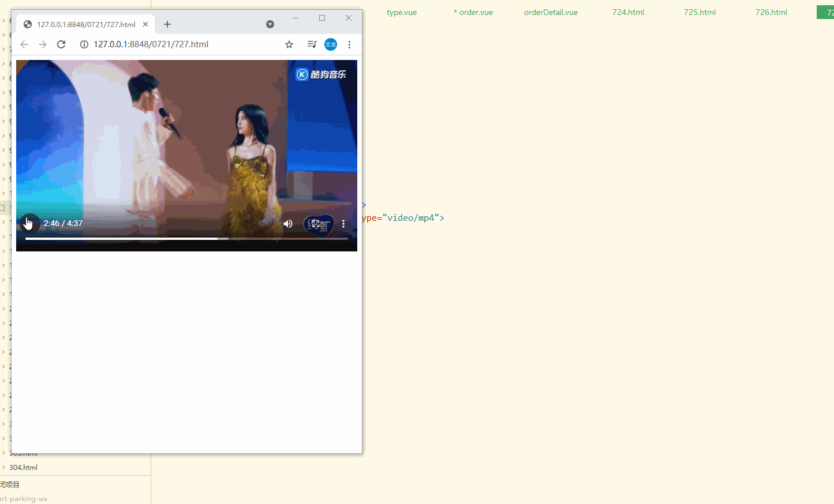Open a new Chrome tab with plus button
Image resolution: width=834 pixels, height=504 pixels.
pos(167,24)
